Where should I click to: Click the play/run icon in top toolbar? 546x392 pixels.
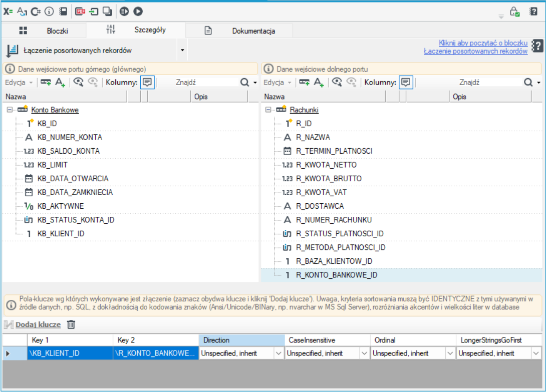tap(138, 12)
